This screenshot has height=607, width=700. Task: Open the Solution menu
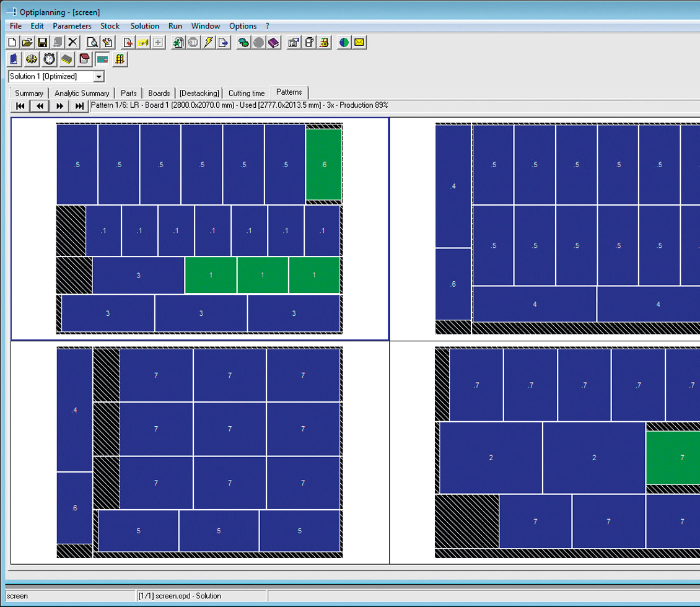pyautogui.click(x=144, y=26)
